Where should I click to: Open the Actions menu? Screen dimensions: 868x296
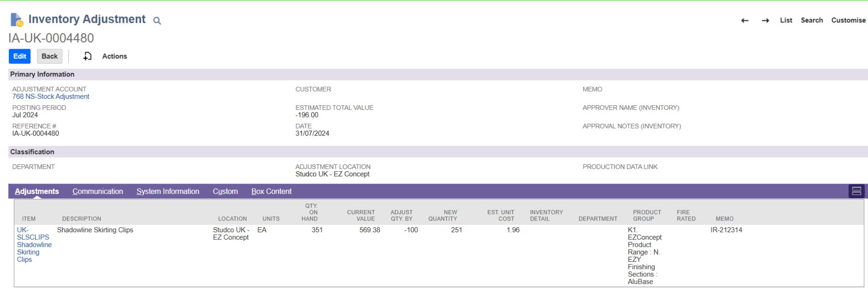tap(114, 56)
